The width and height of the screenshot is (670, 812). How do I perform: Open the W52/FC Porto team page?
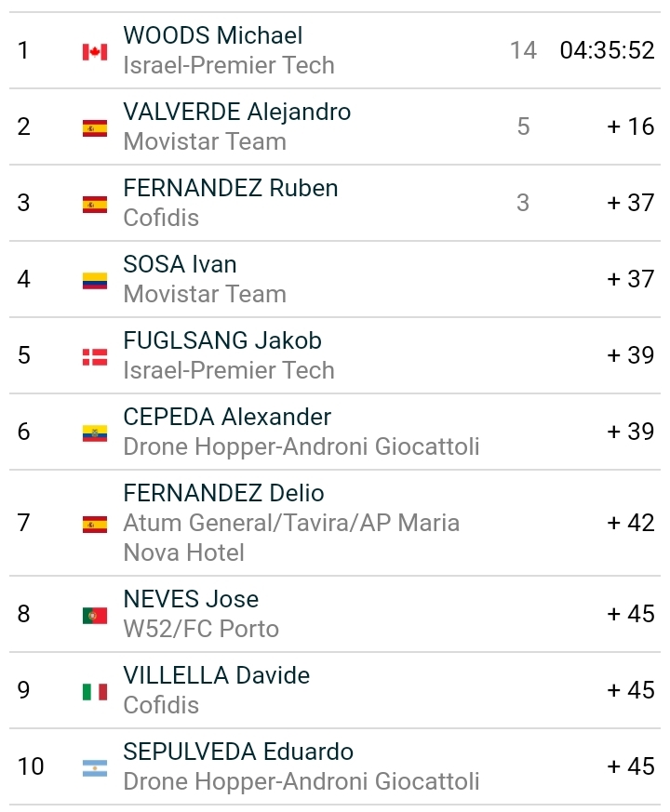click(x=201, y=629)
